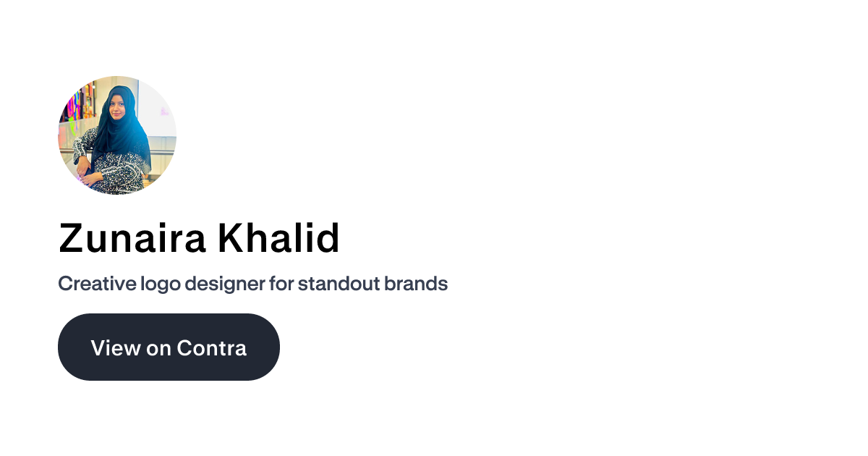Click the tagline "Creative logo designer for standout brands"

(253, 284)
